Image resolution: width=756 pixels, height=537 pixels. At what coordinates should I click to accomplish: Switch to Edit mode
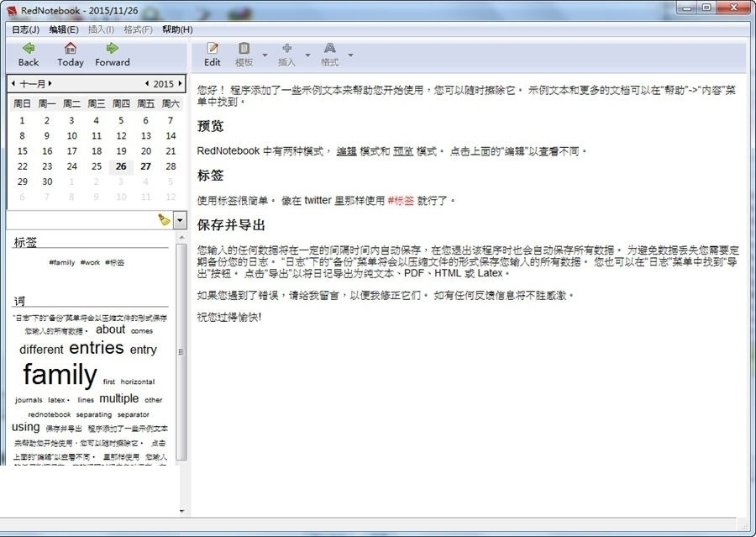click(x=213, y=55)
